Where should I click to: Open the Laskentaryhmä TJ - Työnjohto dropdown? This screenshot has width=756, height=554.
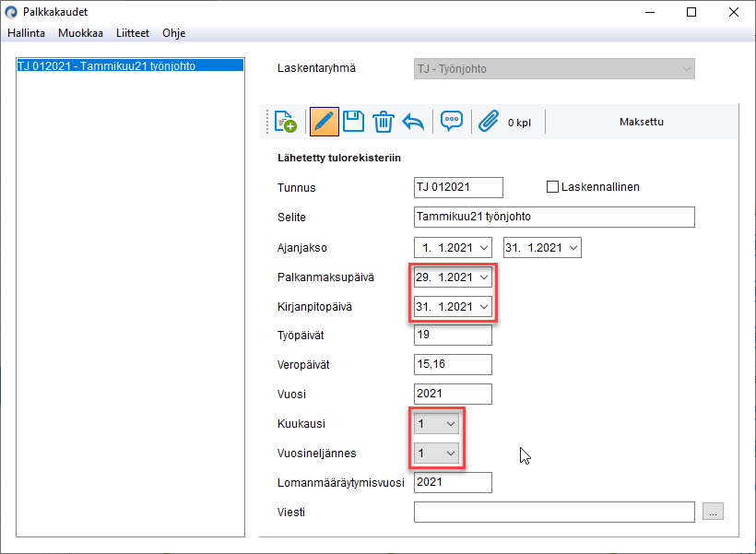point(554,69)
